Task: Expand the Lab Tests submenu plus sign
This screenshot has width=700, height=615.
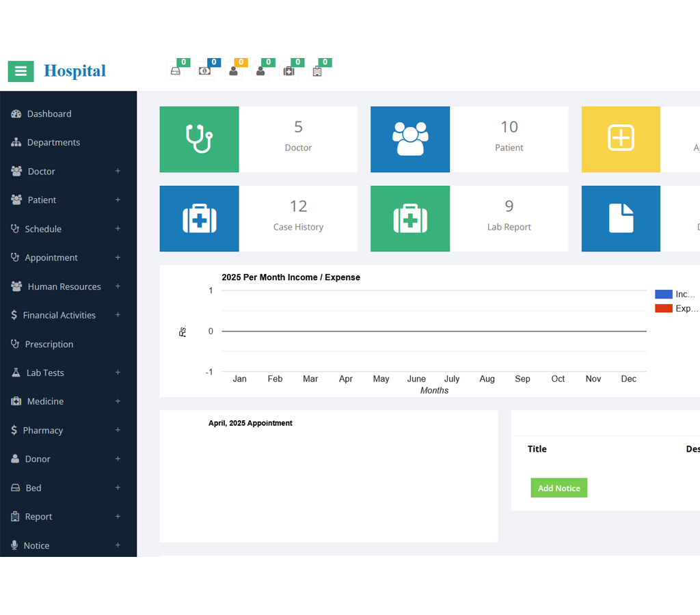Action: point(118,372)
